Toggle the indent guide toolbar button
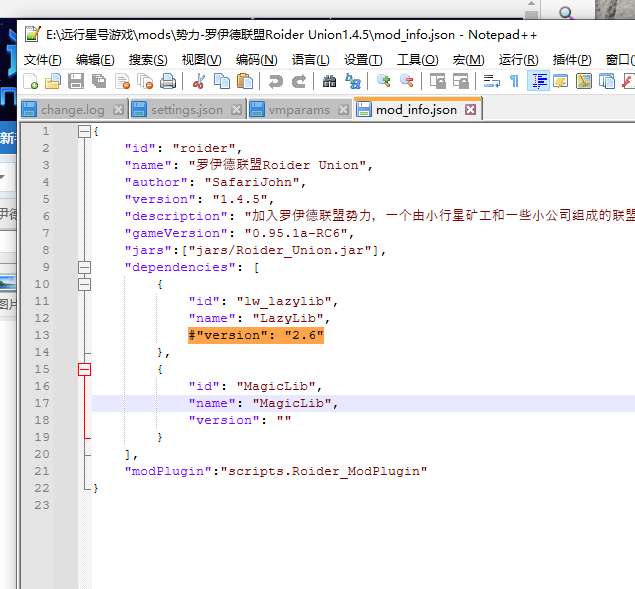 538,81
